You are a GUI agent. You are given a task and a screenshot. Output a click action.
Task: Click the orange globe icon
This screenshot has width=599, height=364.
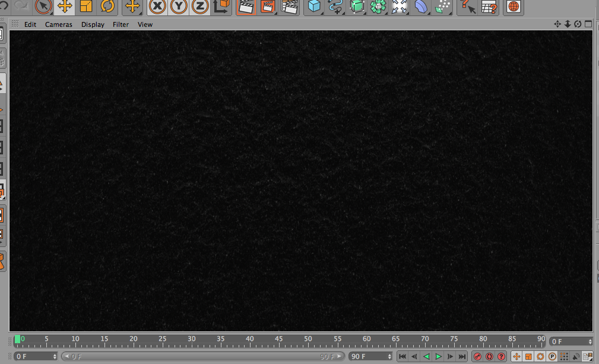click(x=514, y=7)
